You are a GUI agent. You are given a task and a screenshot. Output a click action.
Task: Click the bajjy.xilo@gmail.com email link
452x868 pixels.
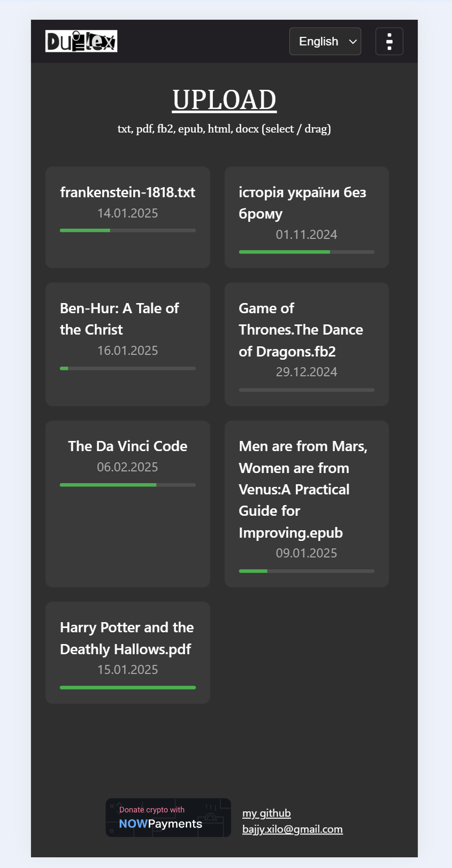coord(292,829)
